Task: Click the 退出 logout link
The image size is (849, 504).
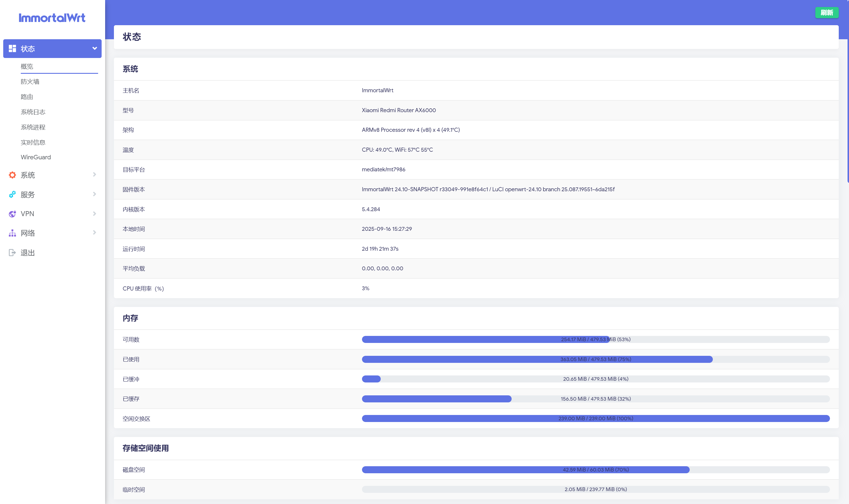Action: pyautogui.click(x=28, y=253)
